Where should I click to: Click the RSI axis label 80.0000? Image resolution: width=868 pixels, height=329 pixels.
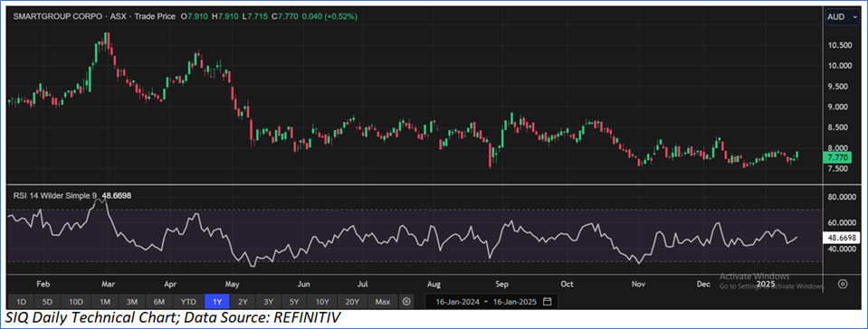[843, 197]
